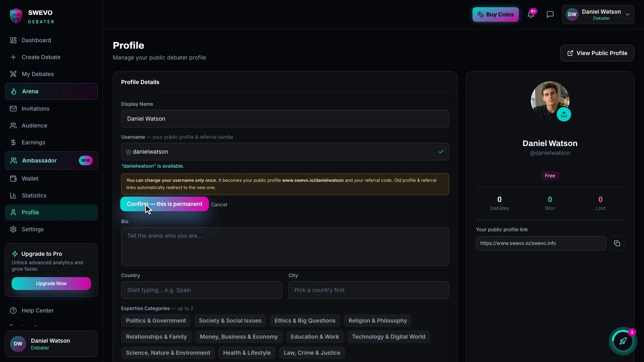Select Money, Business & Economy category
The height and width of the screenshot is (362, 644).
[239, 337]
